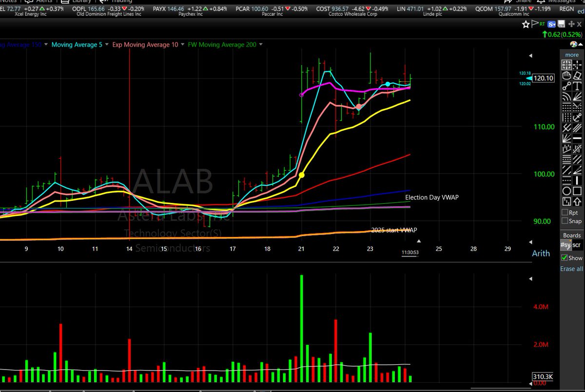Viewport: 585px width, 392px height.
Task: Pick the solid vertical line tool
Action: (x=577, y=180)
